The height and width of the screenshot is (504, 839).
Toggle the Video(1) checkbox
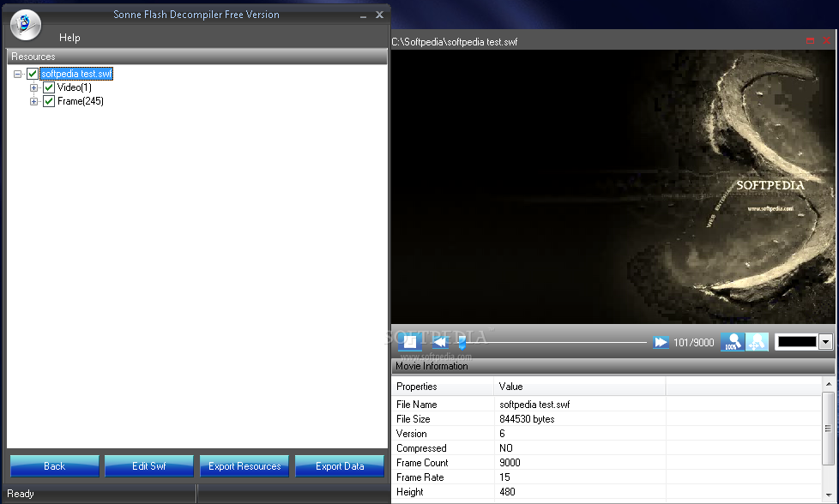point(49,87)
